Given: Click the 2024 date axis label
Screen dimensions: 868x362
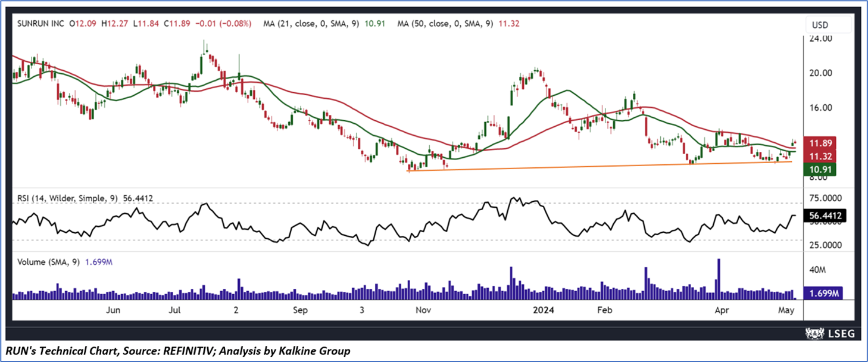Looking at the screenshot, I should click(x=542, y=310).
